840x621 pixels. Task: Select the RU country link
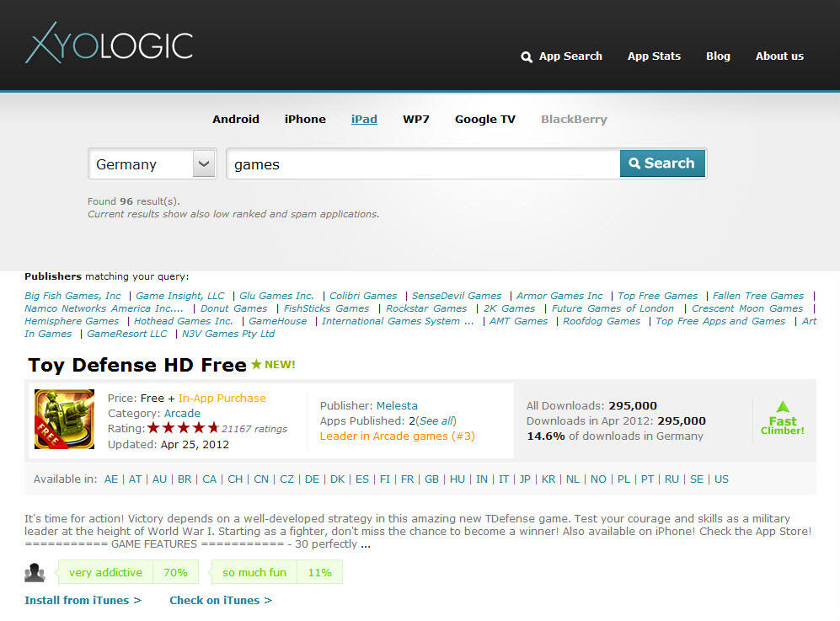(671, 479)
